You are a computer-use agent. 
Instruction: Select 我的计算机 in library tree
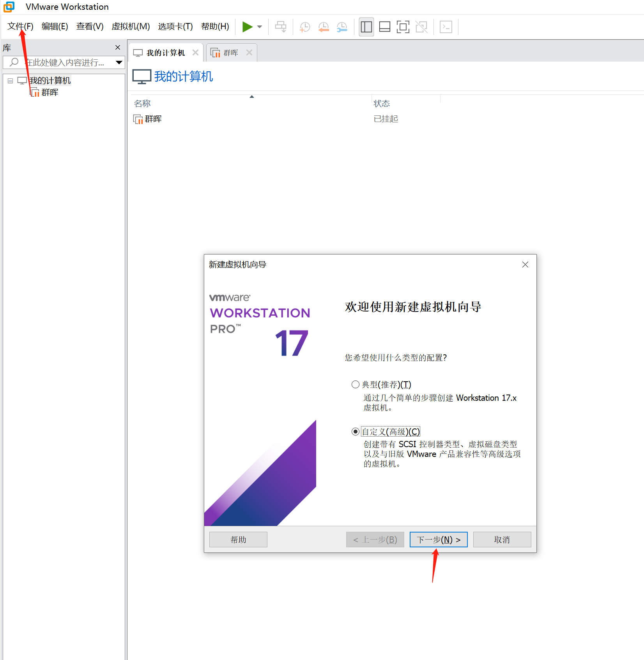coord(50,81)
